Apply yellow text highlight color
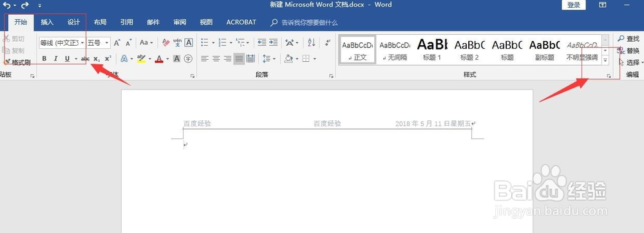Screen dimensions: 644x233 tap(141, 59)
